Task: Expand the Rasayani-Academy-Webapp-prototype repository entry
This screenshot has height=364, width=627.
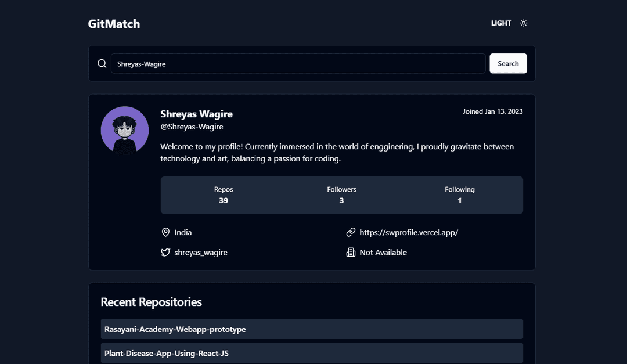Action: 312,329
